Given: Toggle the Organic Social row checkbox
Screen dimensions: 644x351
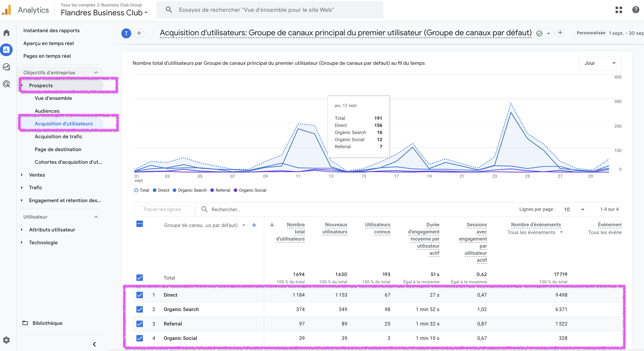Looking at the screenshot, I should 139,338.
